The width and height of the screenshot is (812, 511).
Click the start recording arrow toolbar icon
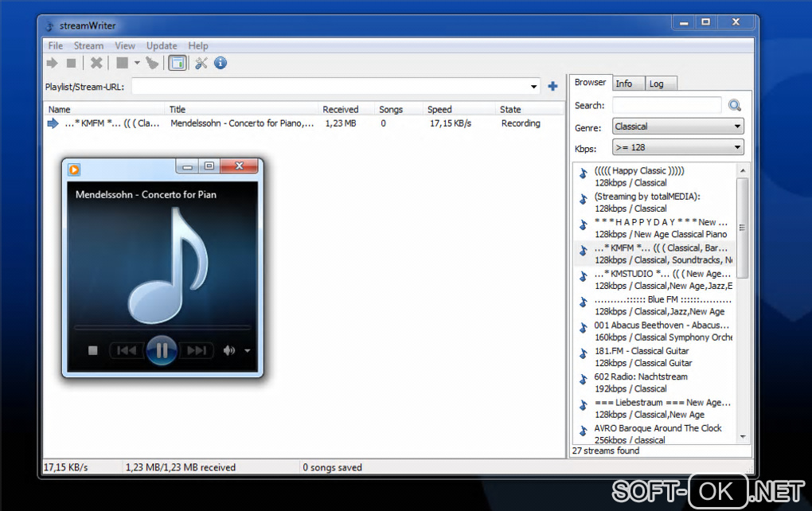[52, 63]
